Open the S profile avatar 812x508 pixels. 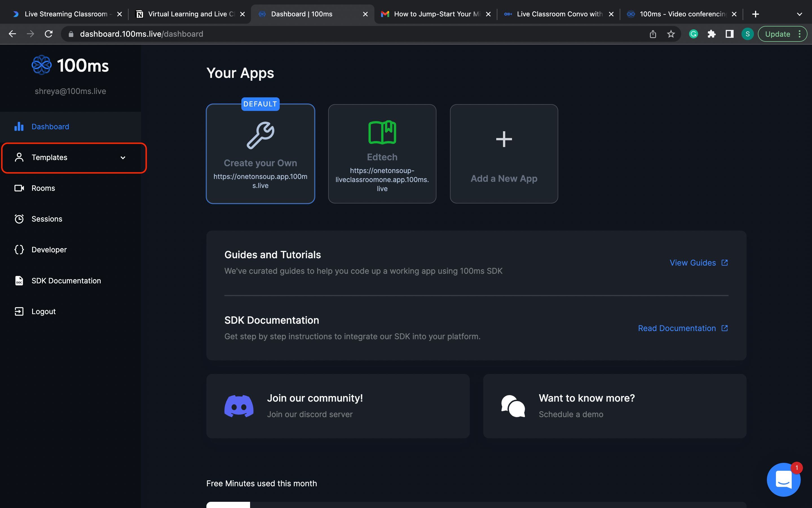(x=748, y=34)
